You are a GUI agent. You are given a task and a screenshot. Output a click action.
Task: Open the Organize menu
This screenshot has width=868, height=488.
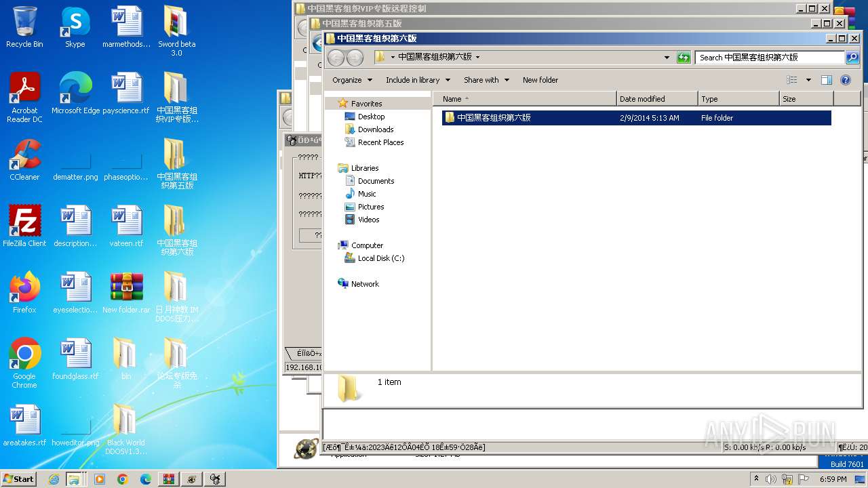coord(352,80)
